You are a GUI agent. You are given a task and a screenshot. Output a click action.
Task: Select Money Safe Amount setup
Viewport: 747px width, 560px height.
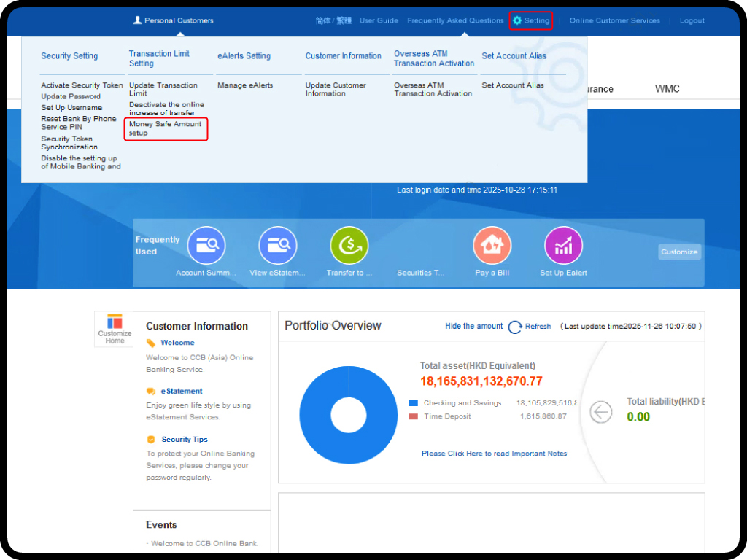[x=166, y=129]
